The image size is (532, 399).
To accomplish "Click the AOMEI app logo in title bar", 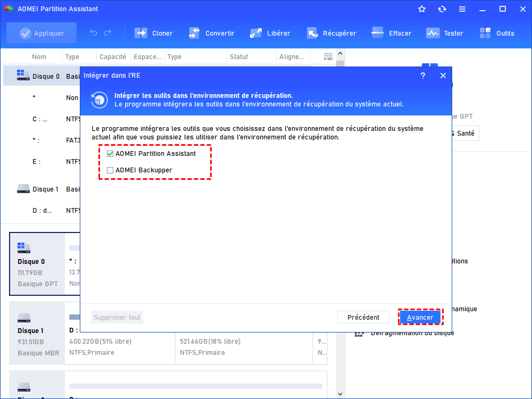I will pyautogui.click(x=9, y=9).
